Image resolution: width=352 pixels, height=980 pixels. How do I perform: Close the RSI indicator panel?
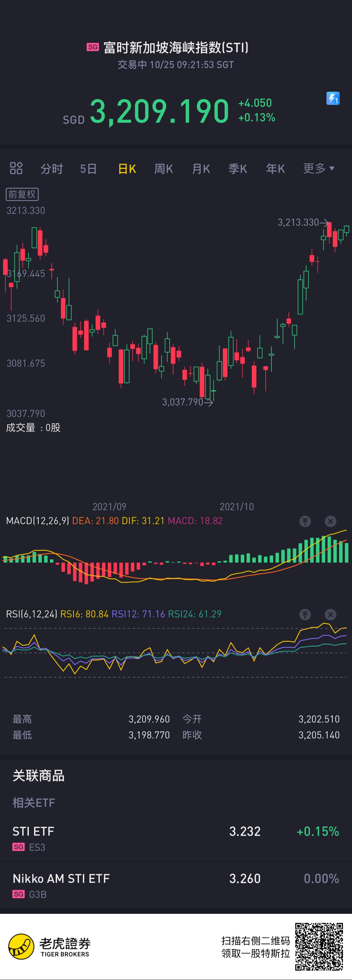click(330, 614)
